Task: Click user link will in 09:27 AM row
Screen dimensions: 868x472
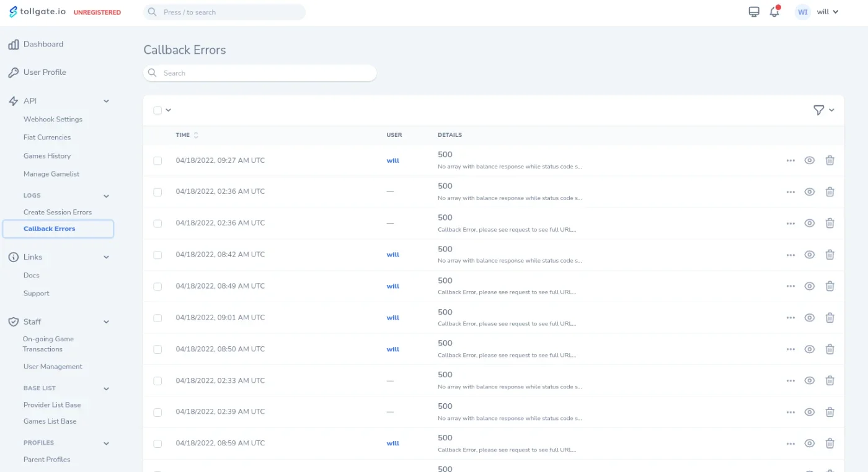Action: (x=393, y=160)
